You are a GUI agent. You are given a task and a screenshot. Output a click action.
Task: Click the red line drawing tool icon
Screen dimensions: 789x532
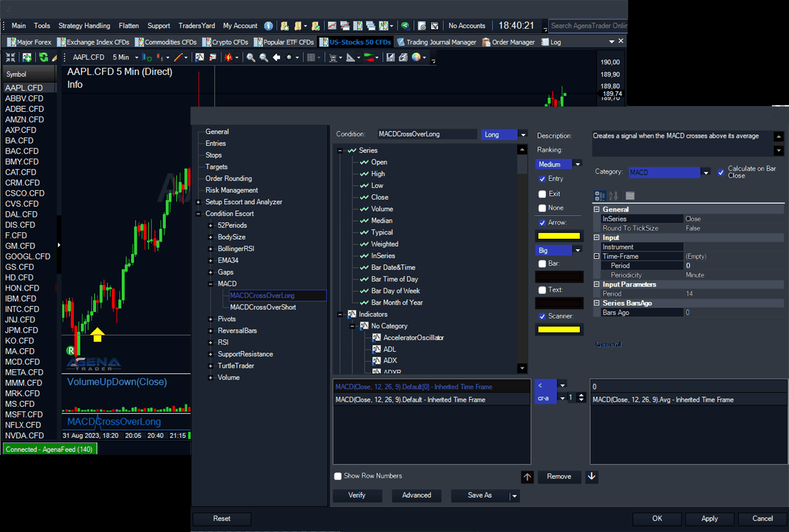[178, 57]
